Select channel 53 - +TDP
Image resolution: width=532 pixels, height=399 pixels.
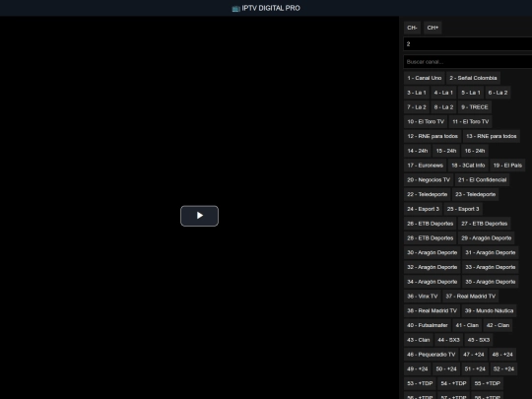pyautogui.click(x=420, y=384)
